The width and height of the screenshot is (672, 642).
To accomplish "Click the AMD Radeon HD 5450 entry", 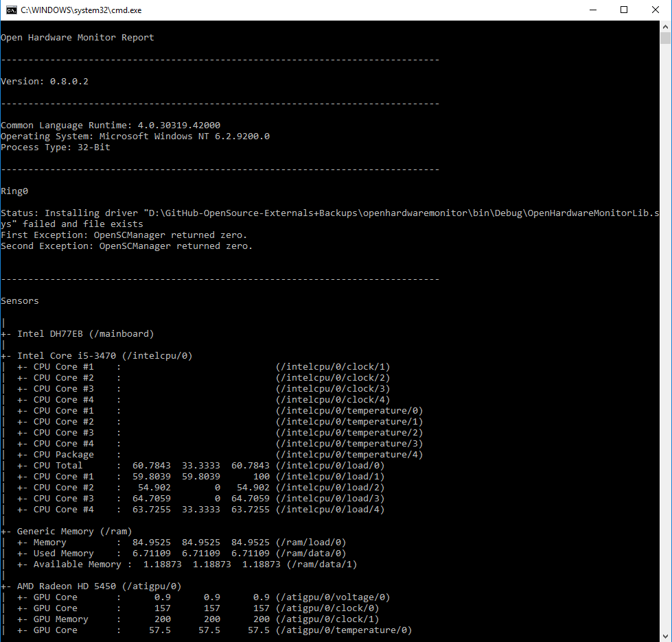I will (89, 586).
